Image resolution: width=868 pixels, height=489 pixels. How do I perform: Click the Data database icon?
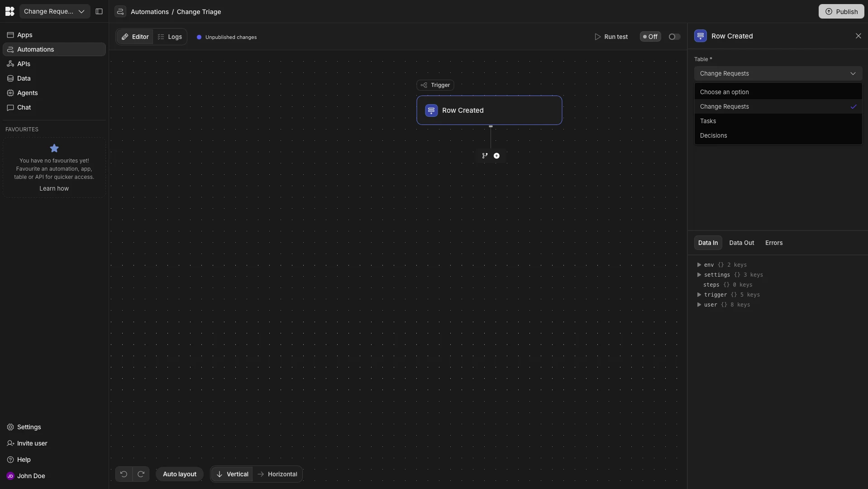pyautogui.click(x=10, y=78)
